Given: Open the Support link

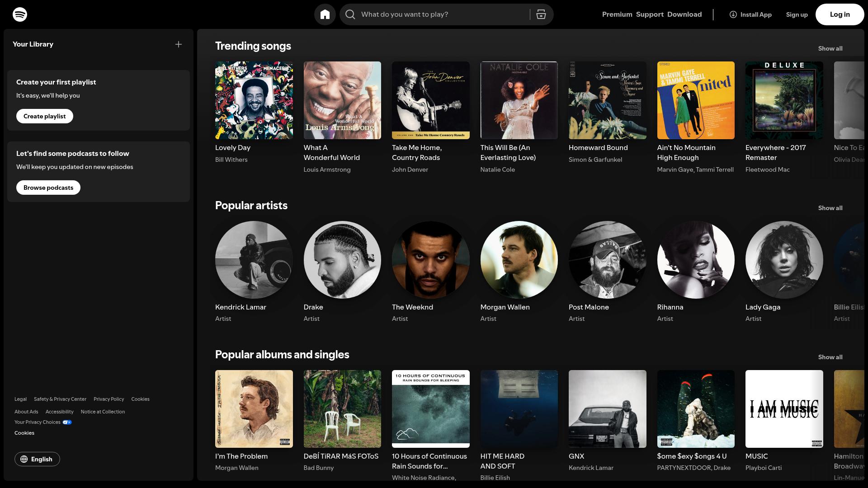Looking at the screenshot, I should pyautogui.click(x=650, y=14).
